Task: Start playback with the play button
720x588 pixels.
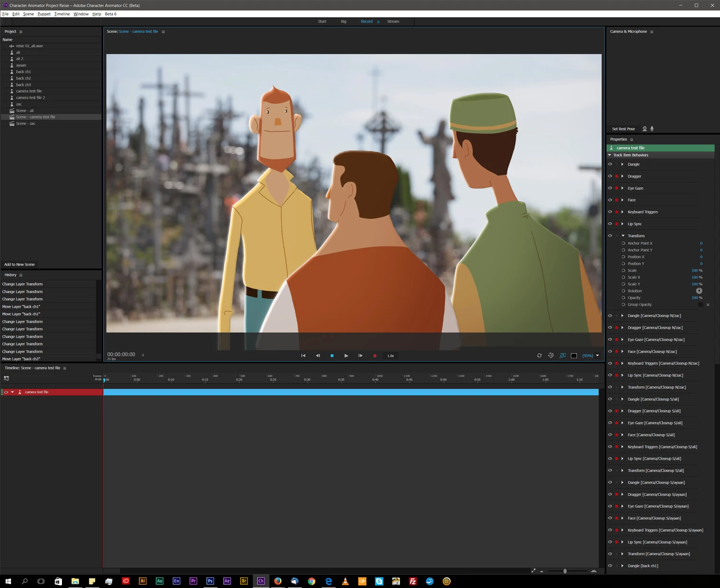Action: click(346, 356)
